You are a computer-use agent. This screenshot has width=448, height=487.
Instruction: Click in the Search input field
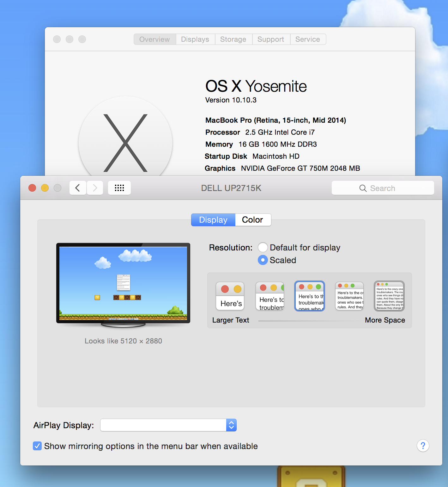click(383, 188)
